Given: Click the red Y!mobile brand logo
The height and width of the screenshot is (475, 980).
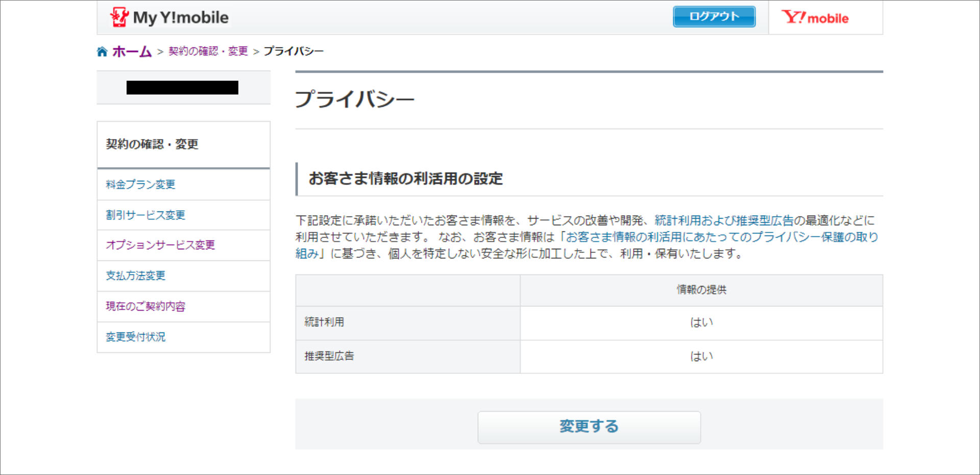Looking at the screenshot, I should [x=815, y=18].
